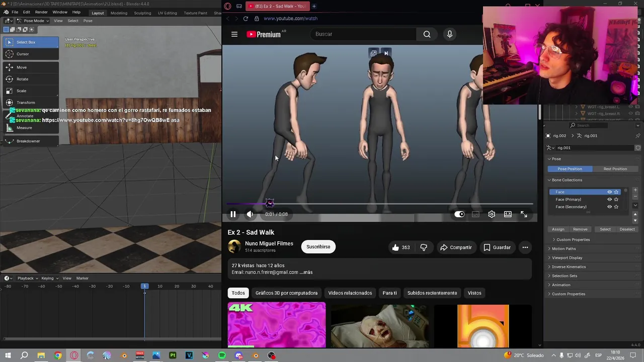Screen dimensions: 644x362
Task: Toggle visibility eye of Face collection
Action: 609,192
